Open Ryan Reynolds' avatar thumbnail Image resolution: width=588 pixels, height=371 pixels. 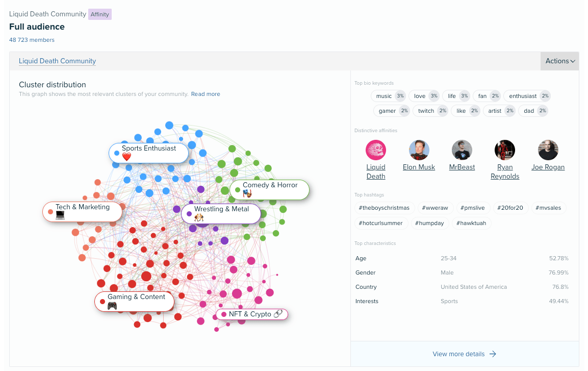[x=505, y=150]
